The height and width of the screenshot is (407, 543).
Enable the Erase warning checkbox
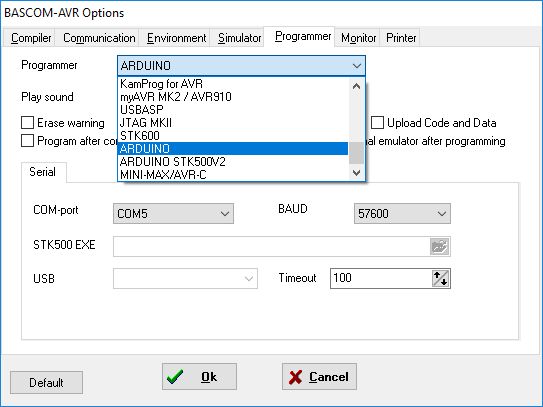tap(27, 123)
